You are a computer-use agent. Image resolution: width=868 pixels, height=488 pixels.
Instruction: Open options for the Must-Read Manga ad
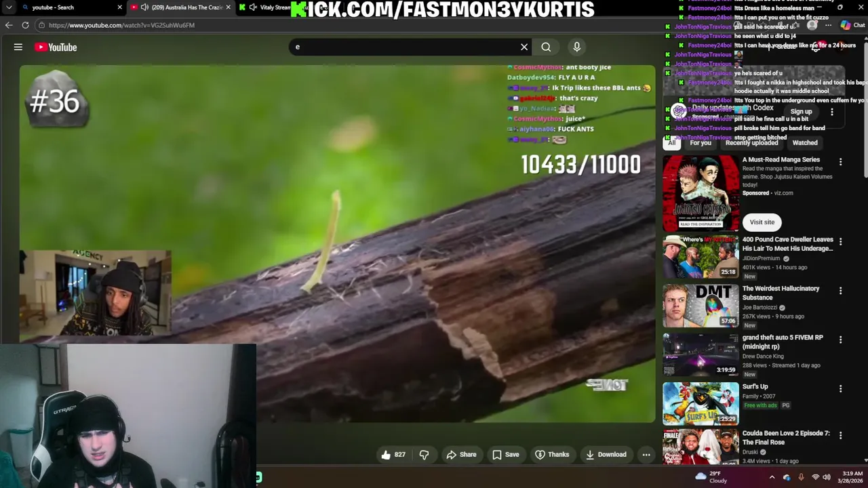point(840,162)
